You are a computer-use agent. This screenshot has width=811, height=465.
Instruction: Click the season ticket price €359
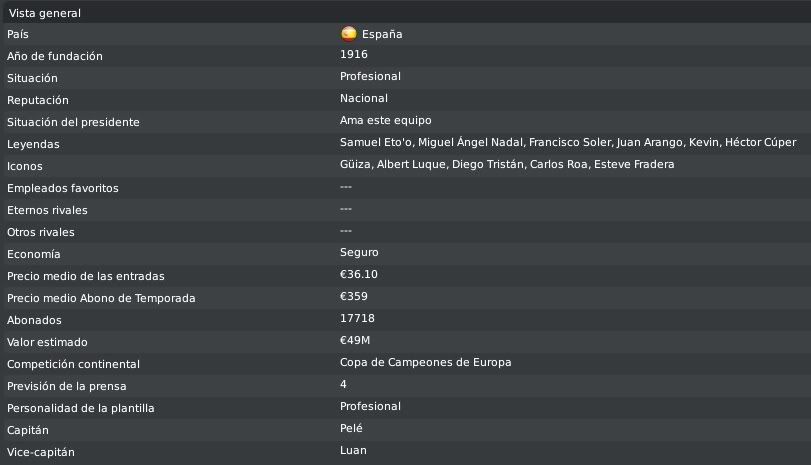[x=354, y=296]
